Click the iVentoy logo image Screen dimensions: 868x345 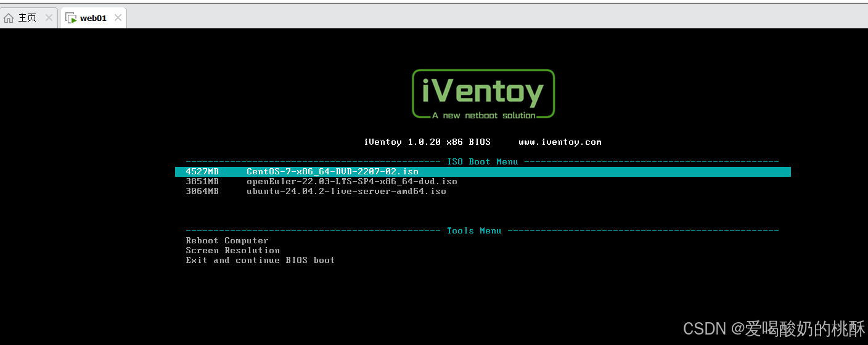pyautogui.click(x=483, y=94)
